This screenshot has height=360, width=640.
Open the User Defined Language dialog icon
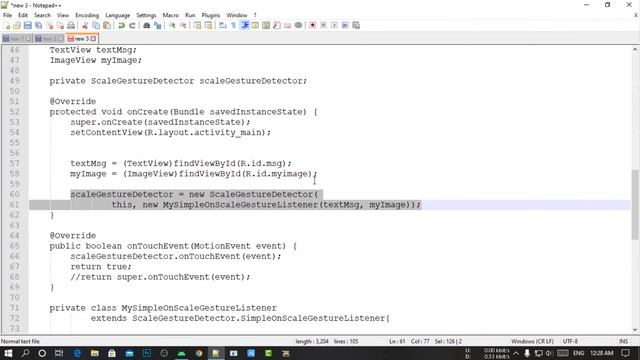tap(255, 25)
